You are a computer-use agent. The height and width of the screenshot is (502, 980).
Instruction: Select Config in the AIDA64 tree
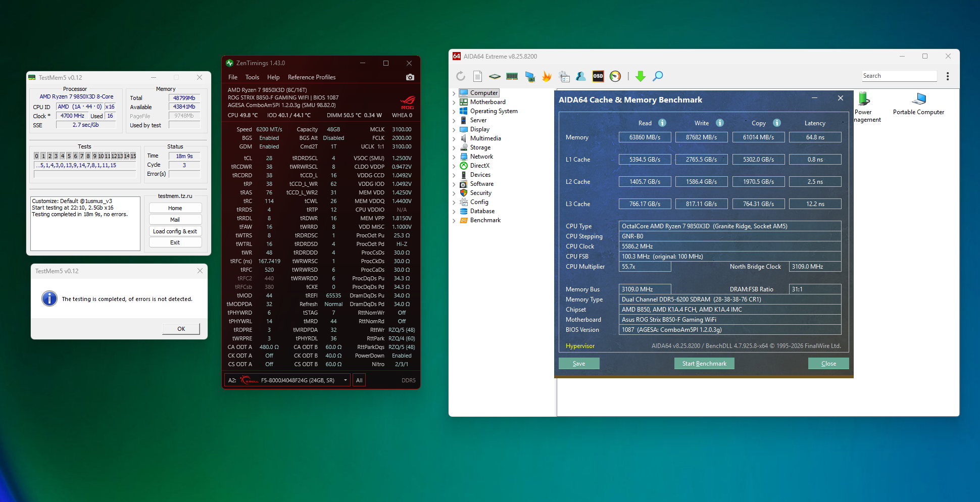pyautogui.click(x=479, y=202)
